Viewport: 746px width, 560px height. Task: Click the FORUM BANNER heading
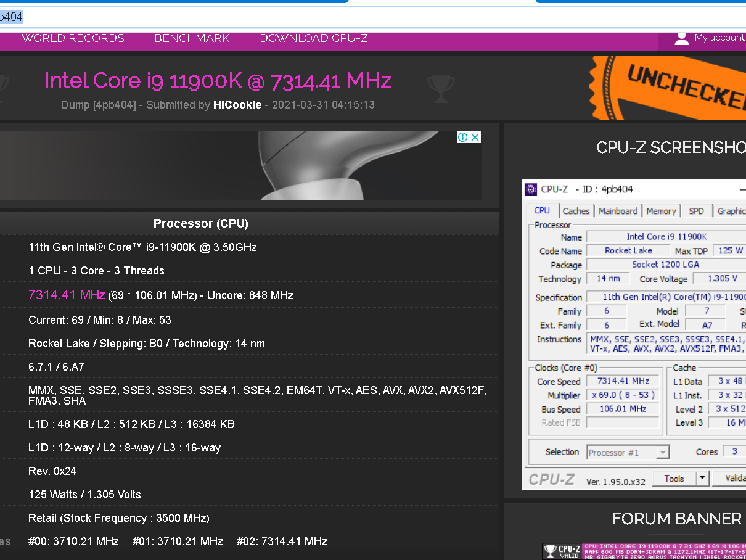tap(677, 519)
